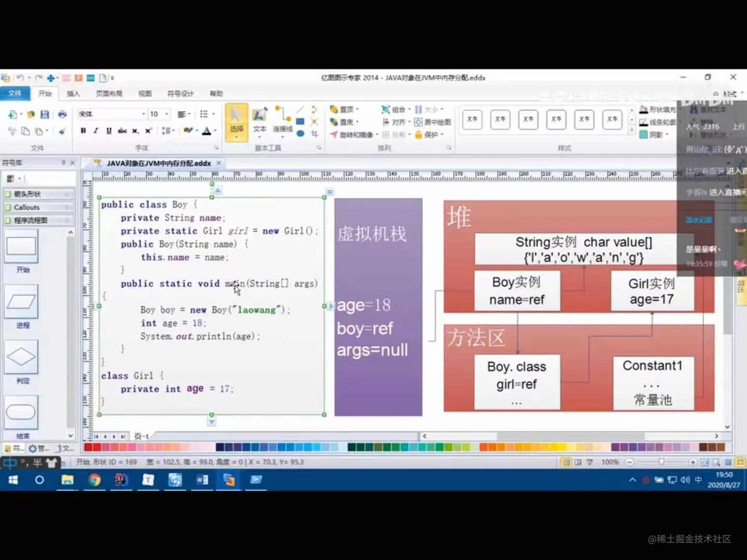747x560 pixels.
Task: Switch to the 视图 ribbon tab
Action: 145,93
